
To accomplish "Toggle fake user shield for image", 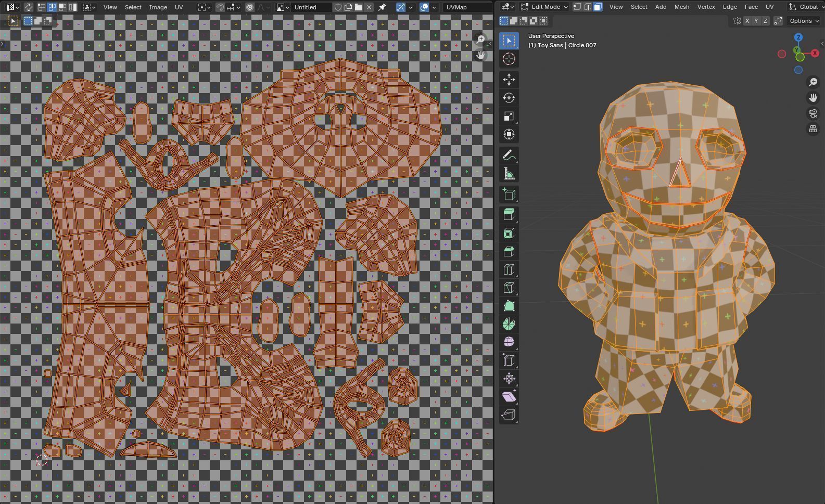I will pos(338,7).
